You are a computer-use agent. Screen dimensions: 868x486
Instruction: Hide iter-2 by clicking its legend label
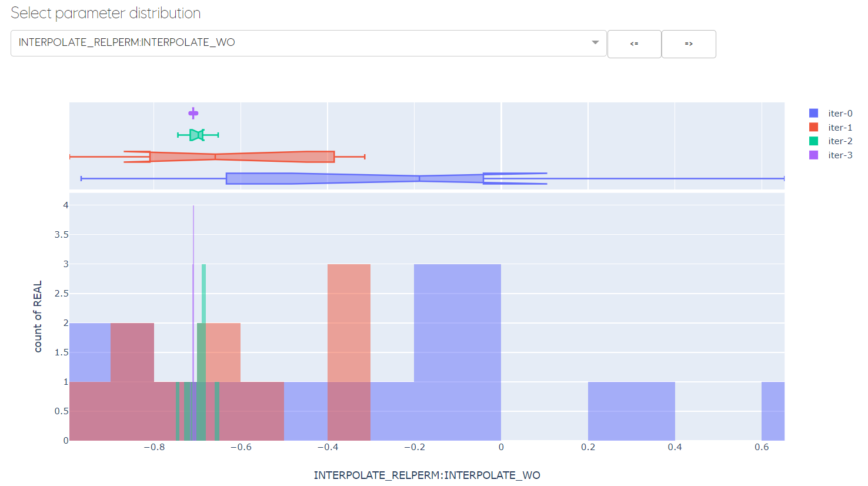(x=839, y=141)
